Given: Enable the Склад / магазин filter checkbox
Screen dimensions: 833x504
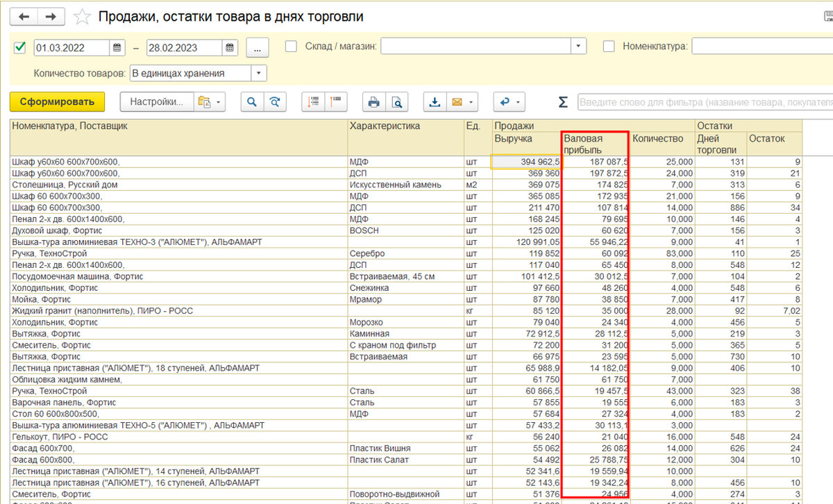Looking at the screenshot, I should click(292, 47).
